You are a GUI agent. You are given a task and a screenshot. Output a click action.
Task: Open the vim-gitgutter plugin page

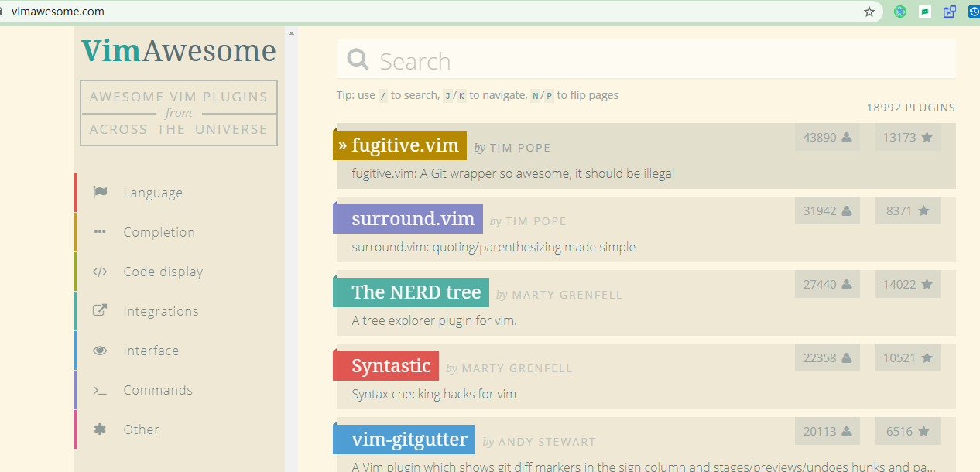click(404, 440)
